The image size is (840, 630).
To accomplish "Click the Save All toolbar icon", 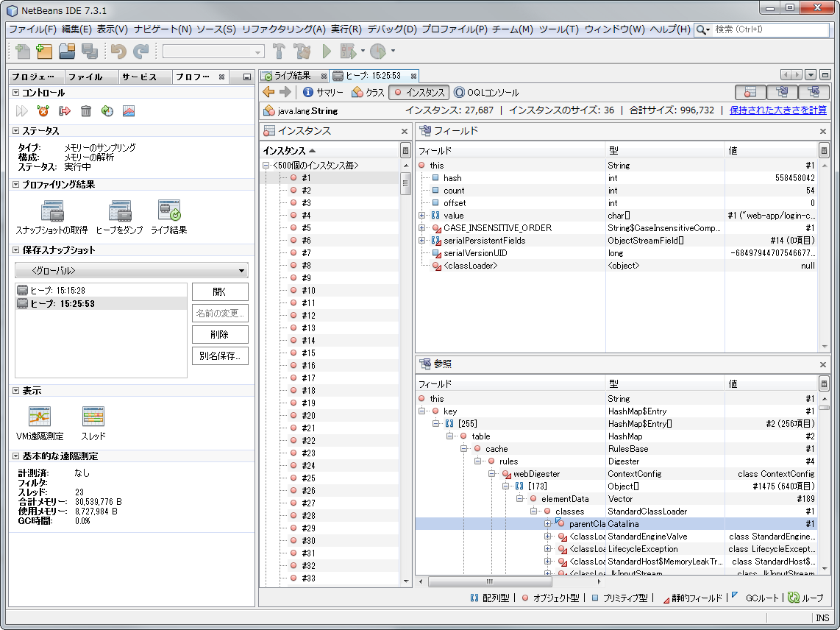I will tap(90, 51).
